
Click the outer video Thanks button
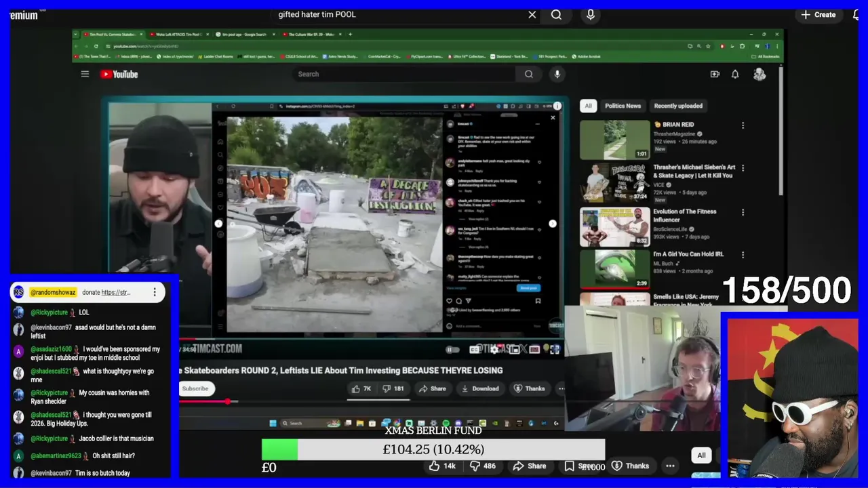tap(631, 466)
